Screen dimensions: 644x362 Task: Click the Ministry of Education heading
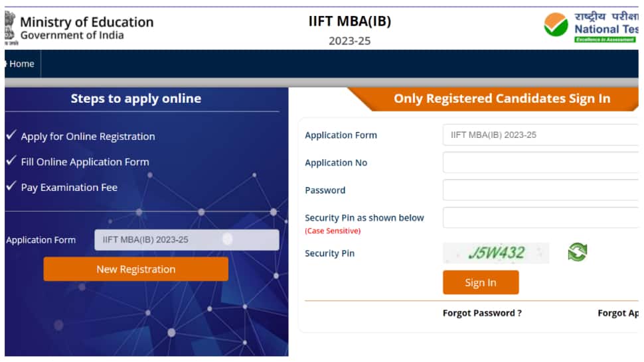coord(87,22)
